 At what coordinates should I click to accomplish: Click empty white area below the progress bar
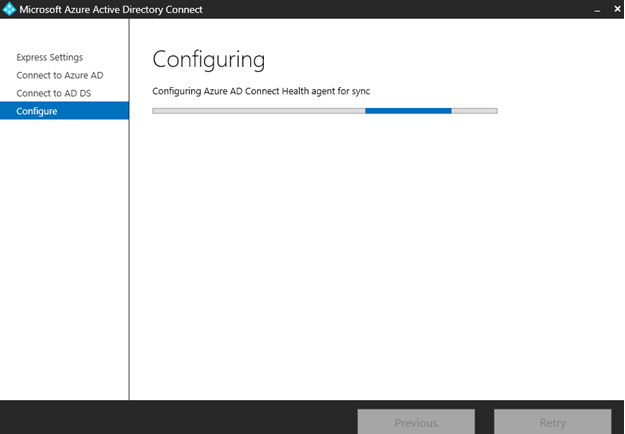(375, 260)
